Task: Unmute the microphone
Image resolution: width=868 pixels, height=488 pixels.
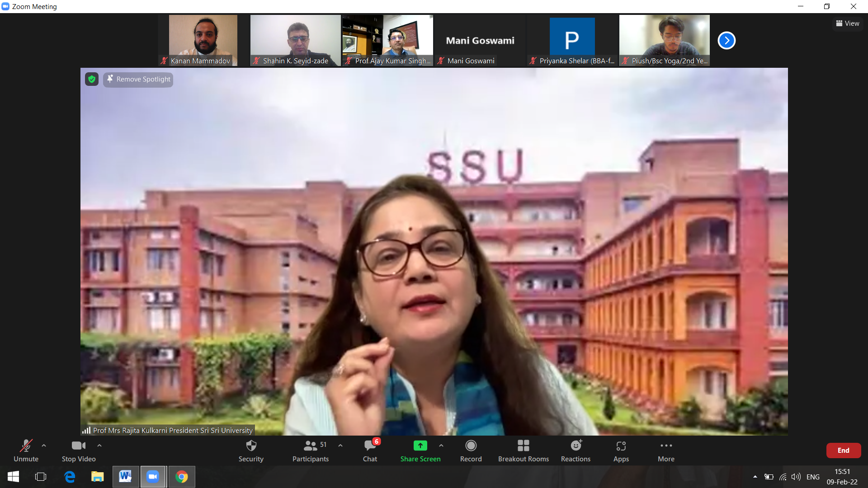Action: (x=26, y=450)
